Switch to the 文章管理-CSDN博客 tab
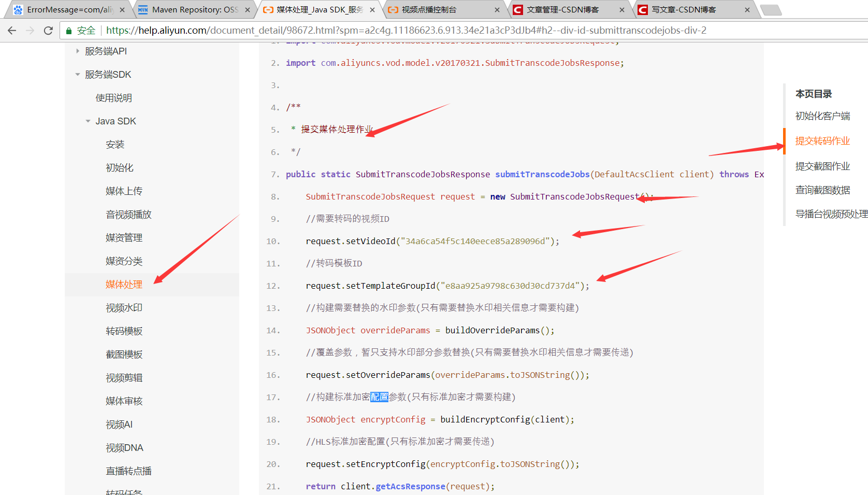The height and width of the screenshot is (495, 868). click(569, 10)
